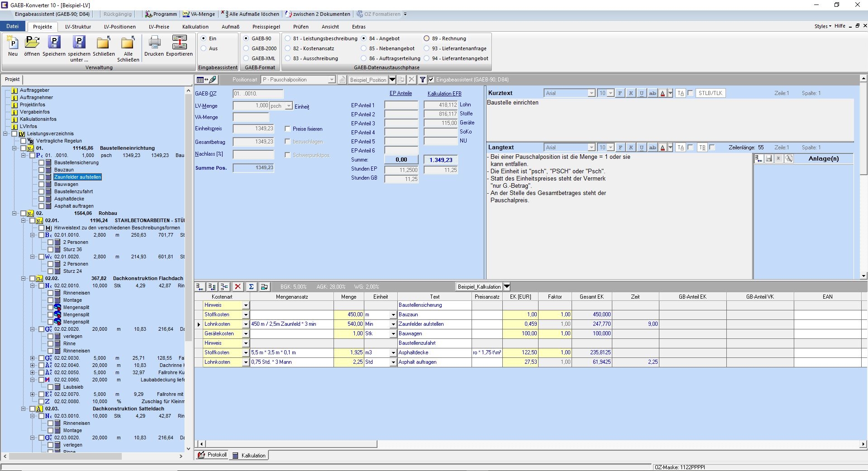Viewport: 868px width, 471px height.
Task: Click the Kalkulation EFB link
Action: click(x=444, y=94)
